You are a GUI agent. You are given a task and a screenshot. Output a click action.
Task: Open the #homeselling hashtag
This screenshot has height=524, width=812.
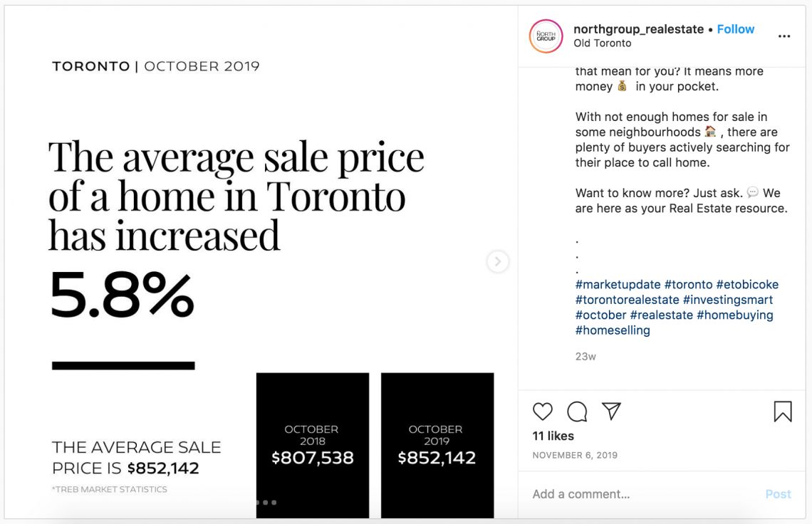click(613, 330)
